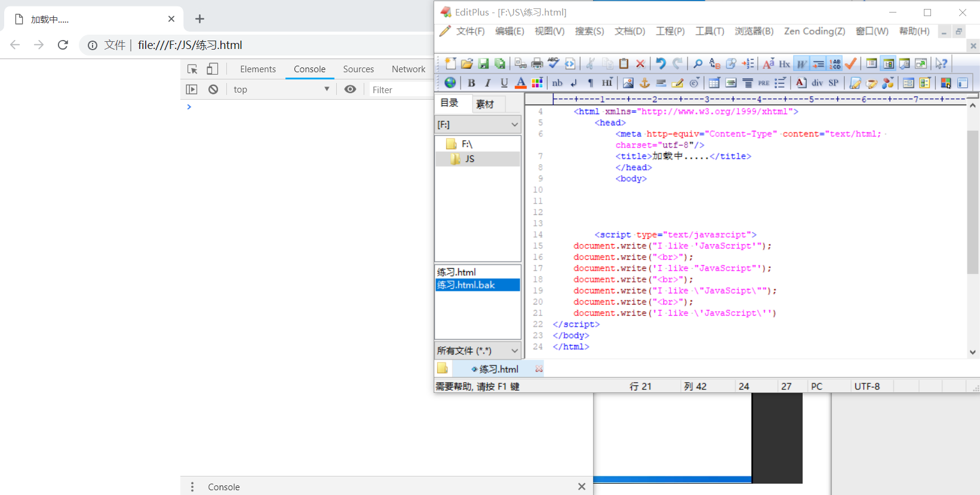Click the Replace A-to-B icon
The width and height of the screenshot is (980, 495).
pos(714,63)
